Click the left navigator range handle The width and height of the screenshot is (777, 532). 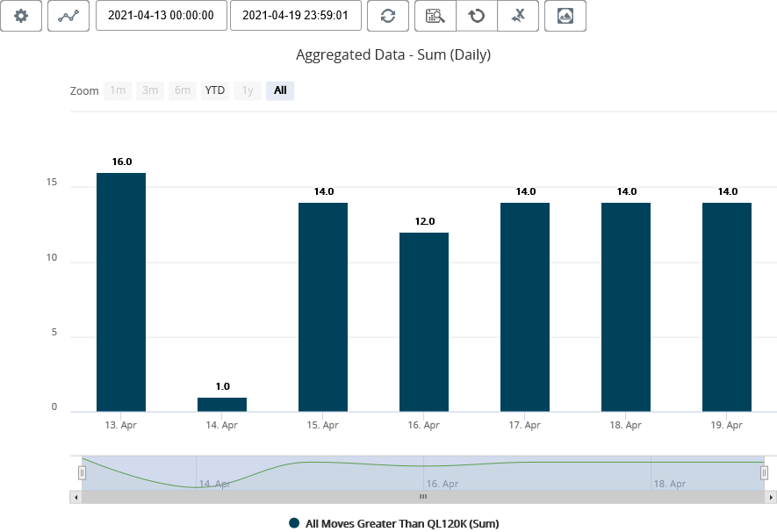click(x=83, y=473)
